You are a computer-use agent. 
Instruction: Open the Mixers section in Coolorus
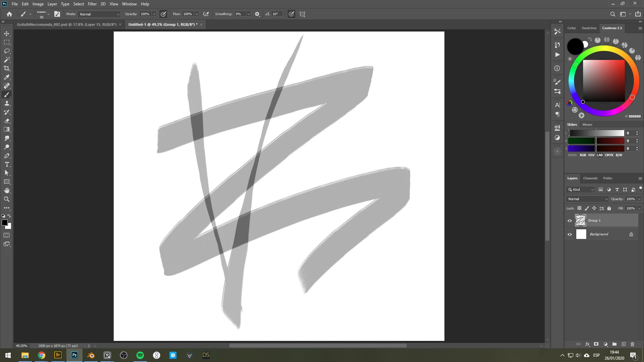tap(587, 124)
